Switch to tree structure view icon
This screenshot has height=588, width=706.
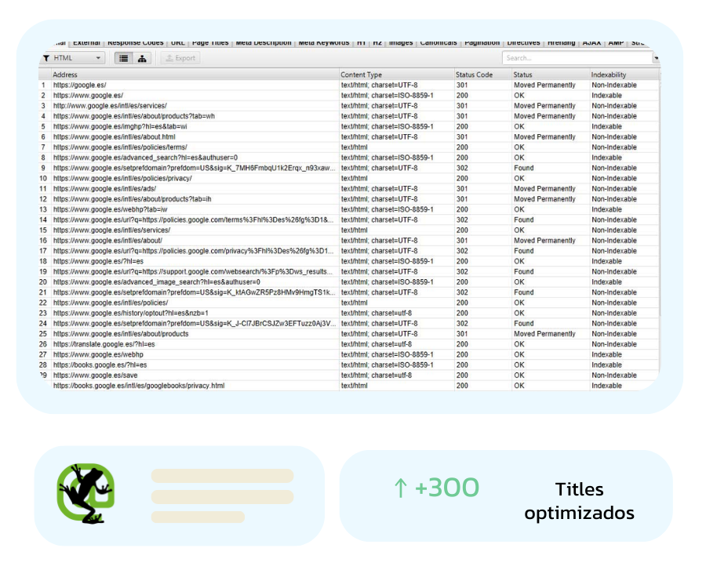(142, 58)
